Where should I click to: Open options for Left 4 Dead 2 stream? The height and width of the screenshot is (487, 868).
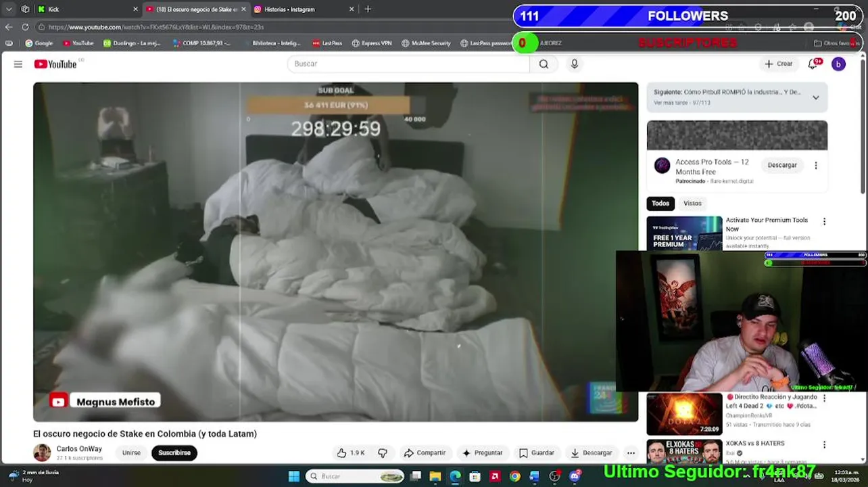(824, 398)
